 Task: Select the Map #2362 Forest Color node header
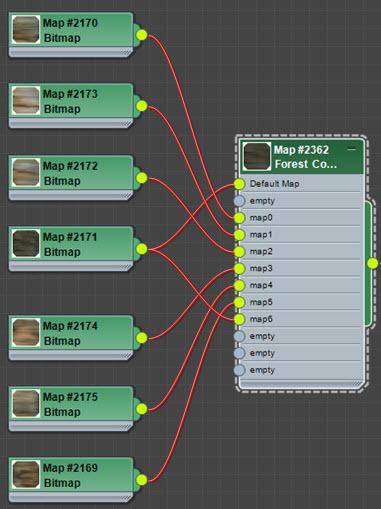click(x=302, y=157)
